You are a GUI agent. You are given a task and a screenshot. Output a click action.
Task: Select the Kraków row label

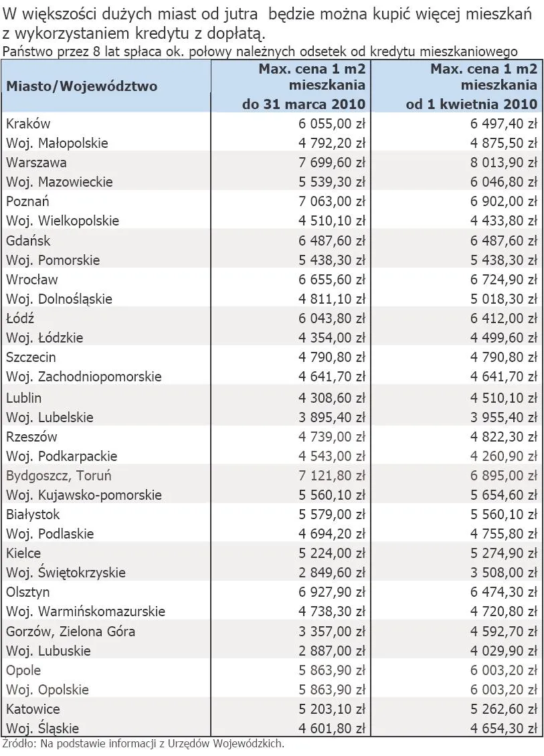pyautogui.click(x=28, y=124)
